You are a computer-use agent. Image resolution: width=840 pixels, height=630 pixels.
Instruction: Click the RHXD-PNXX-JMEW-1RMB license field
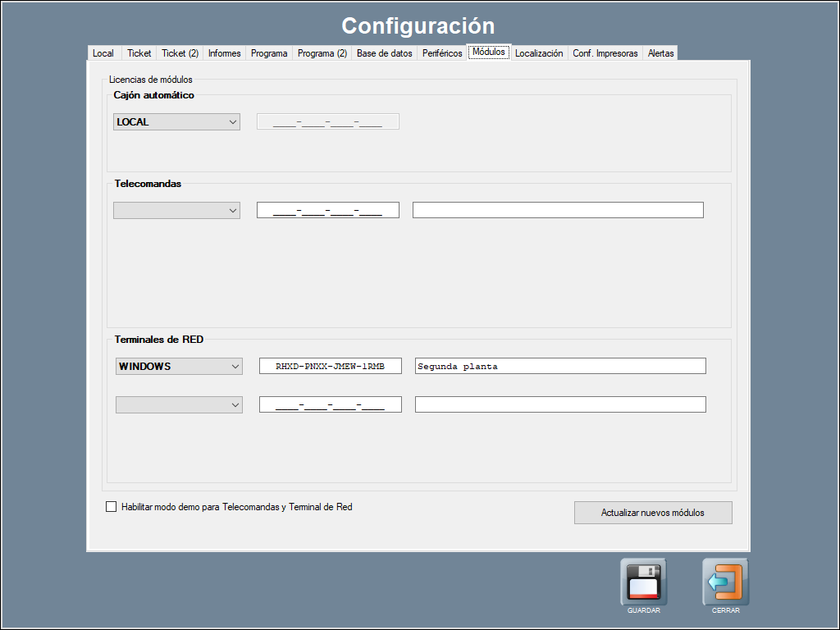pos(330,366)
